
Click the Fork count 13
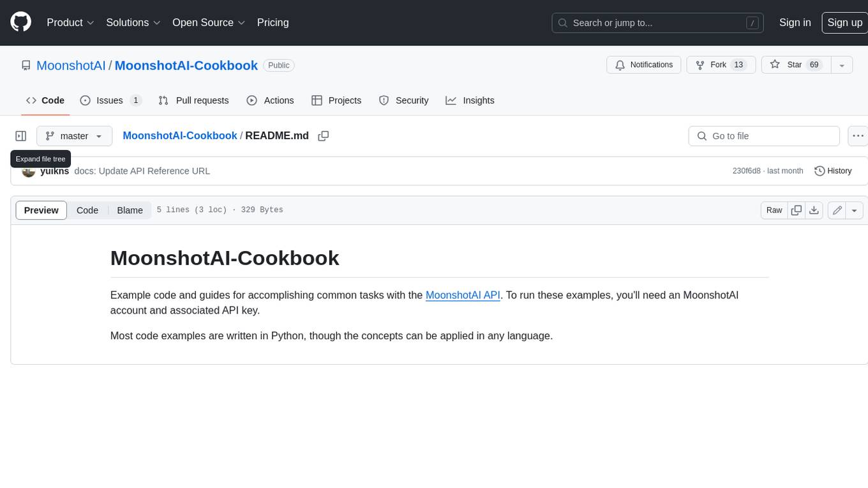(738, 65)
